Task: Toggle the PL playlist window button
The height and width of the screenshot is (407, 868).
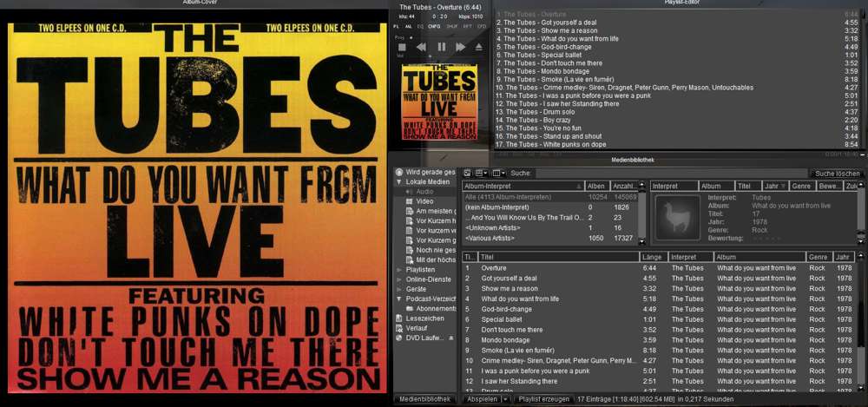Action: tap(397, 27)
